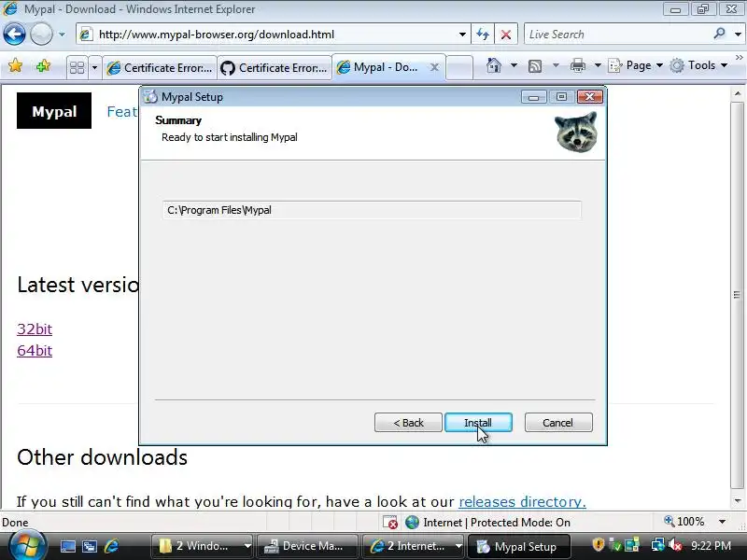Screen dimensions: 747x560
Task: Click the Home page icon
Action: click(494, 65)
